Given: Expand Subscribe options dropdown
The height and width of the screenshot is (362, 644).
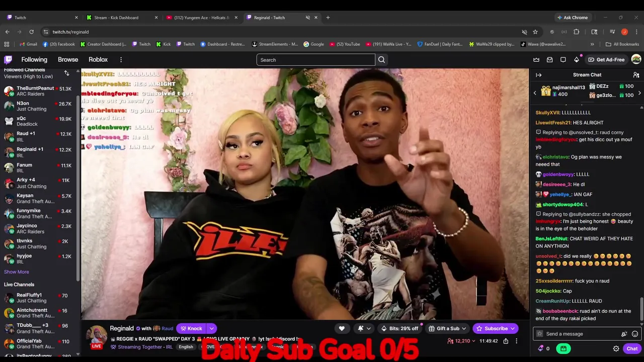Looking at the screenshot, I should coord(513,328).
